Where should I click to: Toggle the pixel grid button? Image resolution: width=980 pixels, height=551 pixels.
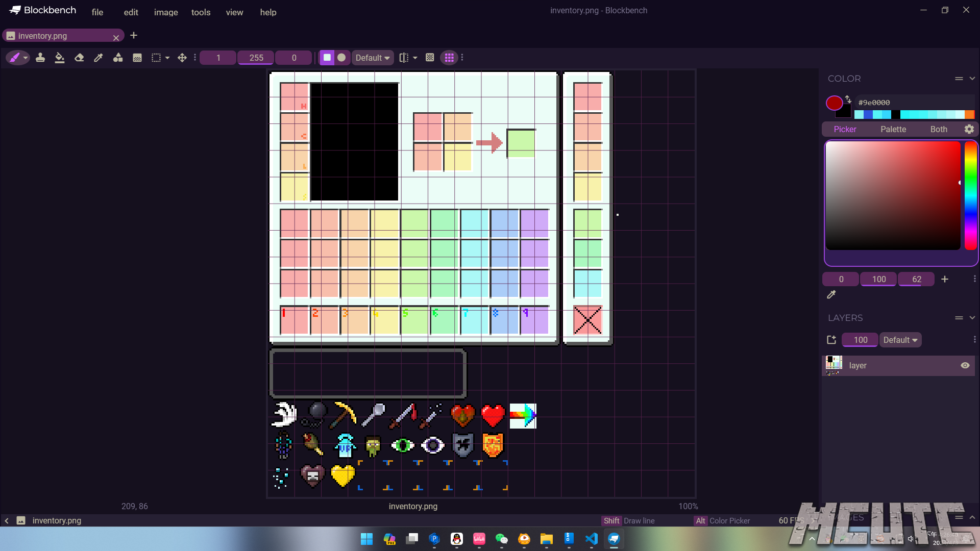click(x=449, y=58)
